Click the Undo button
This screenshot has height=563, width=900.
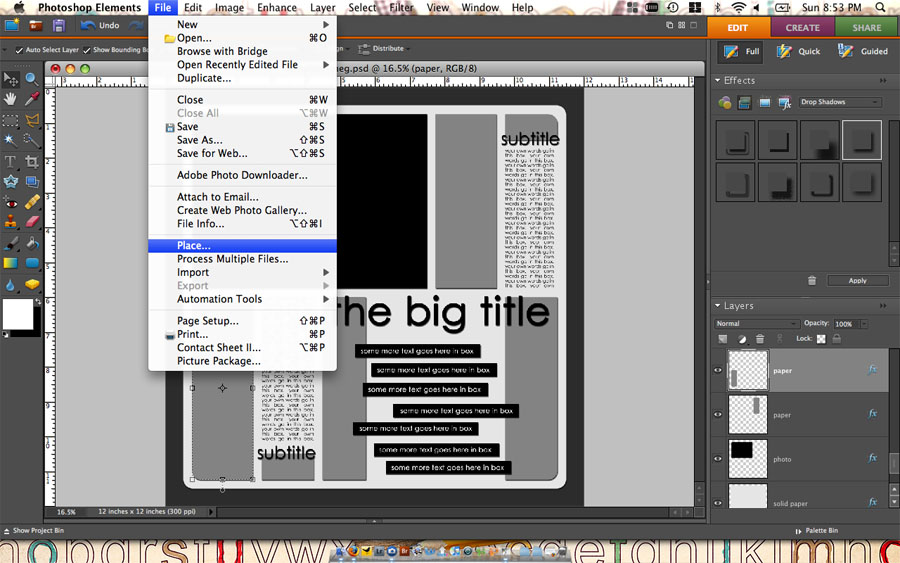pyautogui.click(x=101, y=25)
